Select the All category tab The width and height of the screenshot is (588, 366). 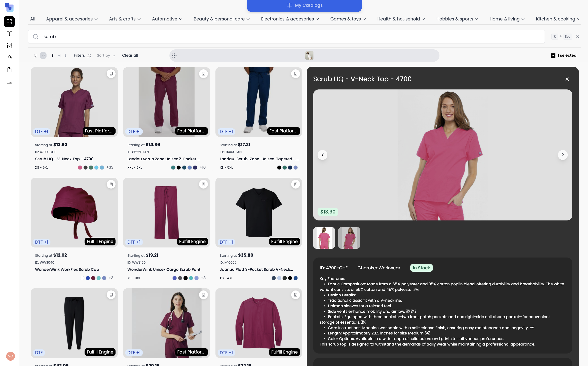click(x=33, y=19)
